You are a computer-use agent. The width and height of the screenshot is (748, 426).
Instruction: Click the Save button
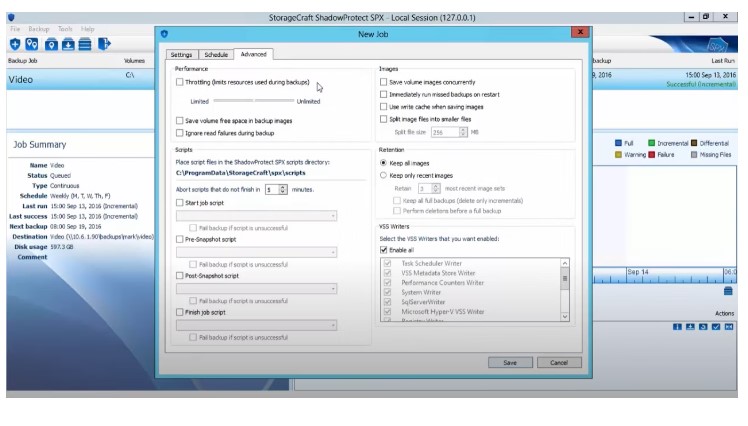click(x=510, y=363)
